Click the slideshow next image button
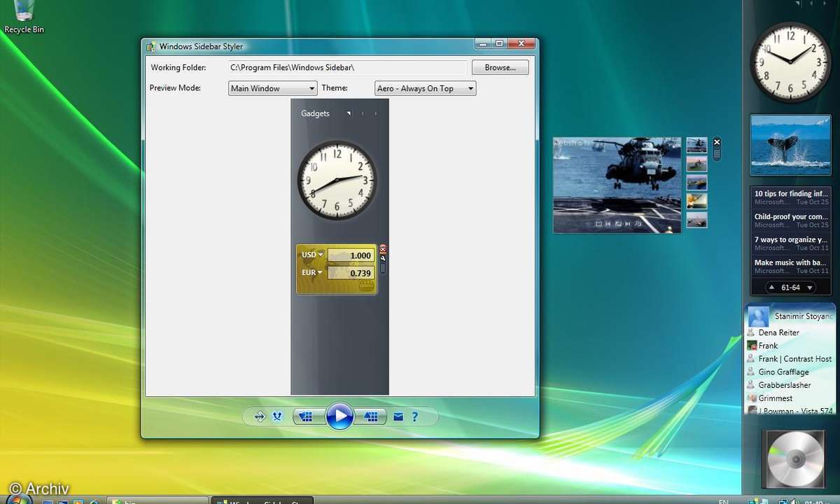The image size is (840, 504). click(x=627, y=224)
